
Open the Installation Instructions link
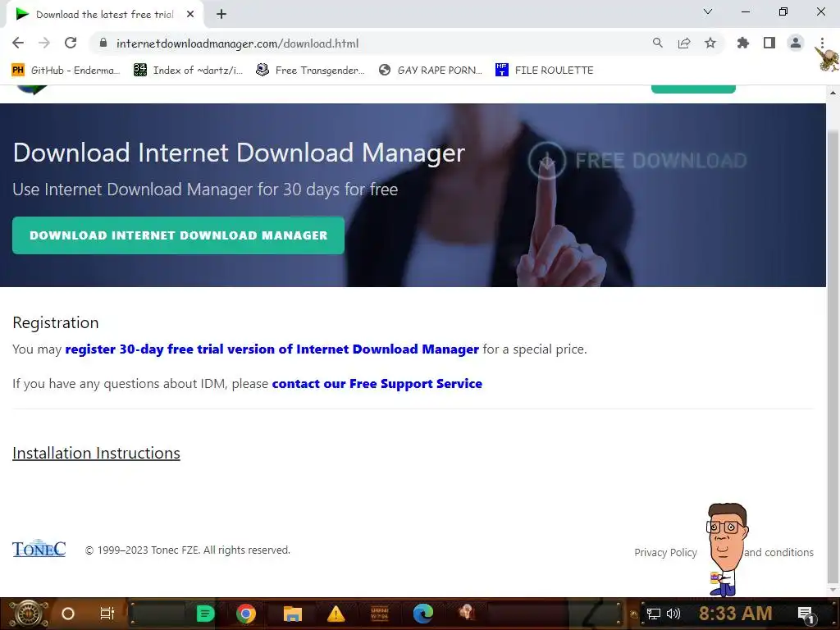pos(97,453)
